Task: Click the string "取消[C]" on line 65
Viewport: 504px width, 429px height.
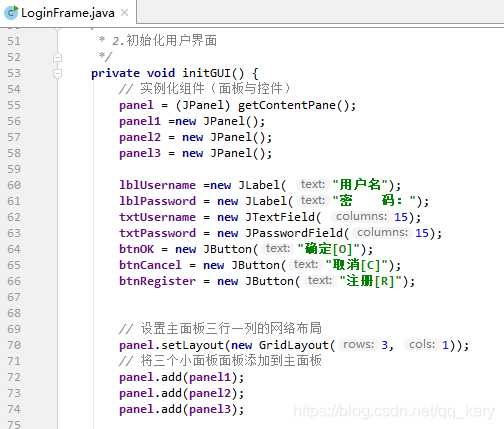Action: (x=357, y=265)
